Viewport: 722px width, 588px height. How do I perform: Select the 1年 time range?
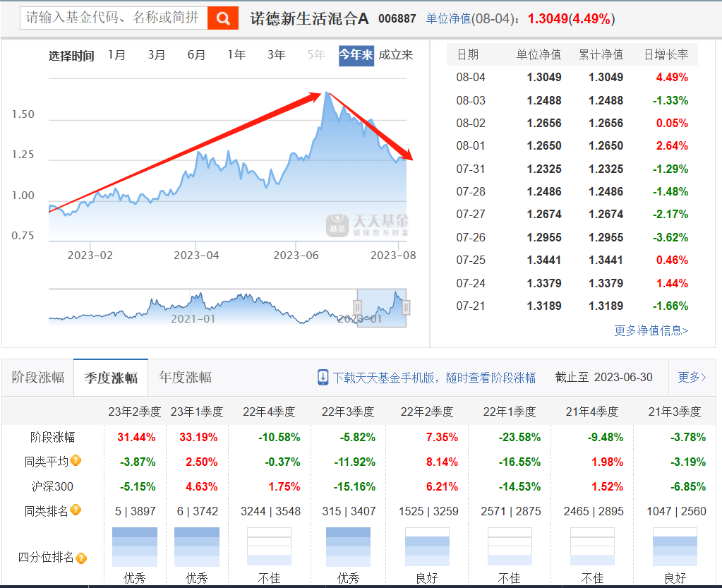[x=236, y=55]
